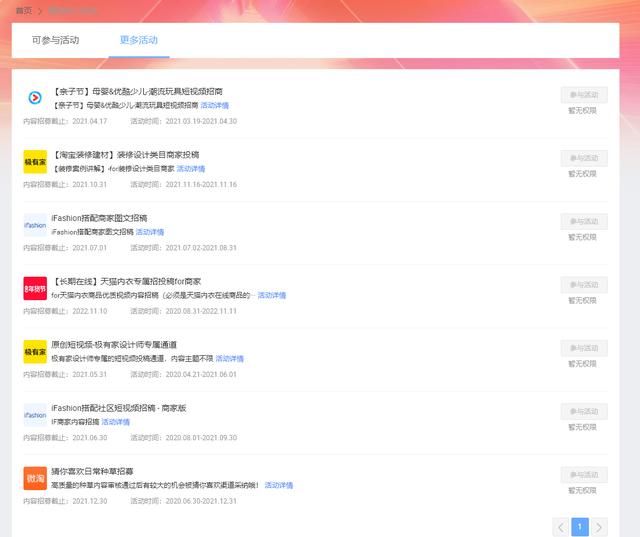Click title 原创短视频-极有家设计师专属通道
The height and width of the screenshot is (537, 640).
pyautogui.click(x=114, y=344)
